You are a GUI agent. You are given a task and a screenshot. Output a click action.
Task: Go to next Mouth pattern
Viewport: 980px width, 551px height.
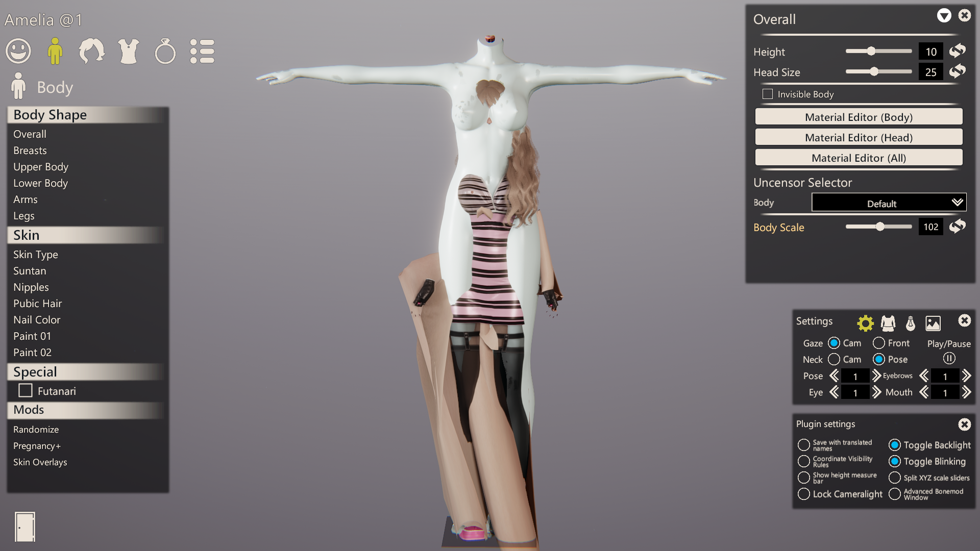(966, 392)
